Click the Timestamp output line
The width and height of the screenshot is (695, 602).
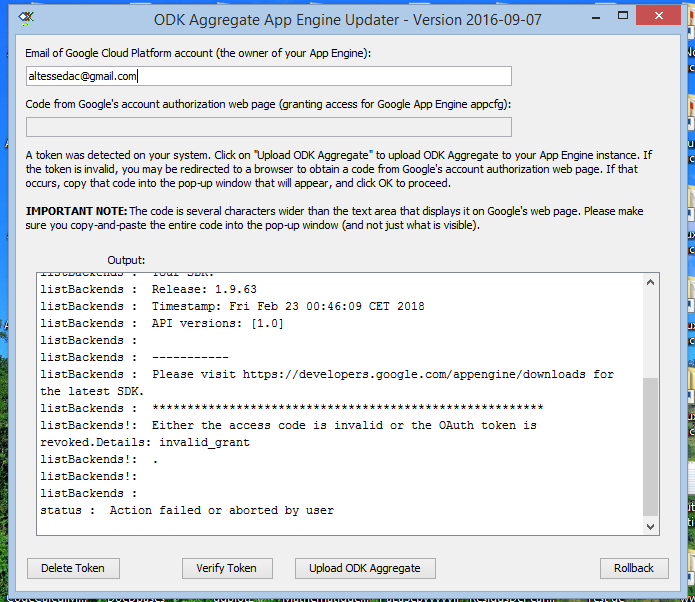tap(232, 306)
